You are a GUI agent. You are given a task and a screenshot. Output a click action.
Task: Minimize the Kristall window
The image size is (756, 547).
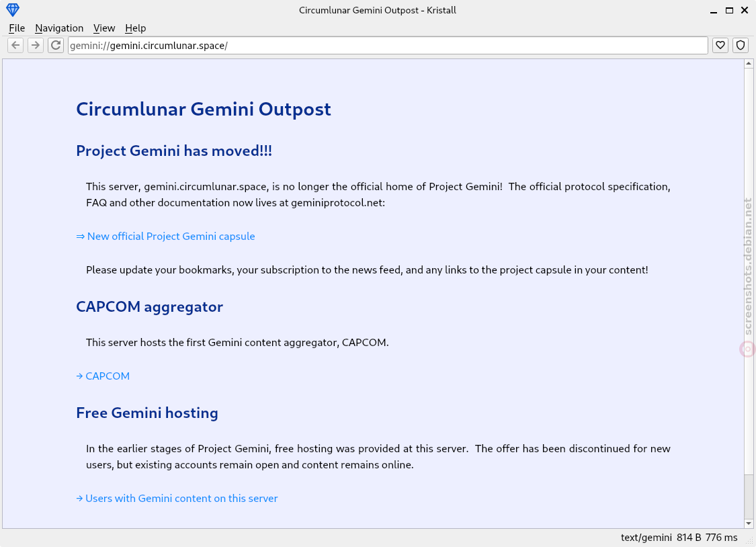[714, 10]
